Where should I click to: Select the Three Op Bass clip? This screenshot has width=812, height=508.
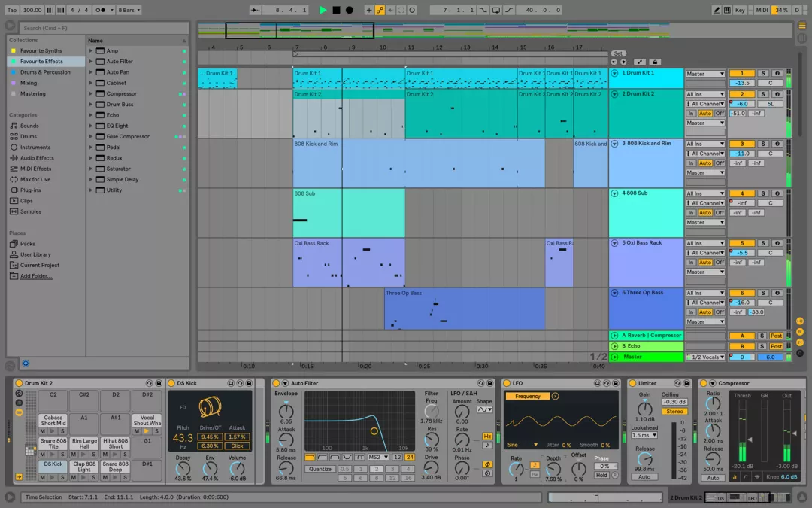coord(464,309)
